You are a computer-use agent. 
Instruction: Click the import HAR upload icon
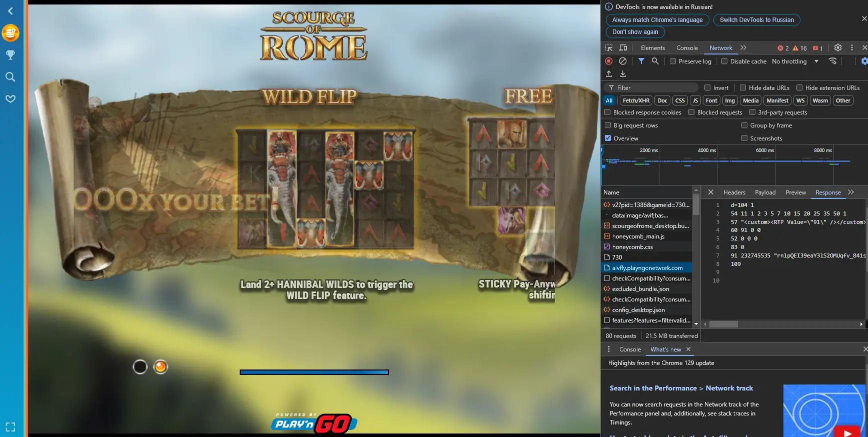[609, 74]
